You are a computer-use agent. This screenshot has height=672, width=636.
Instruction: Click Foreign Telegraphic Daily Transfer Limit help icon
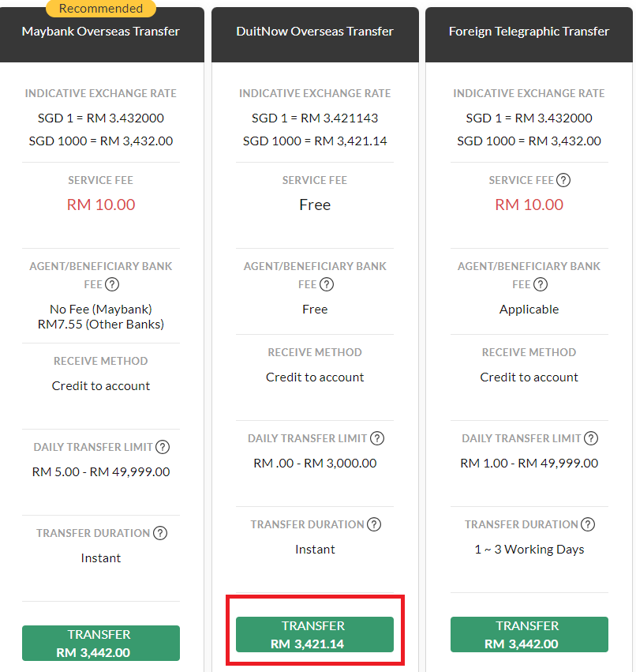591,438
